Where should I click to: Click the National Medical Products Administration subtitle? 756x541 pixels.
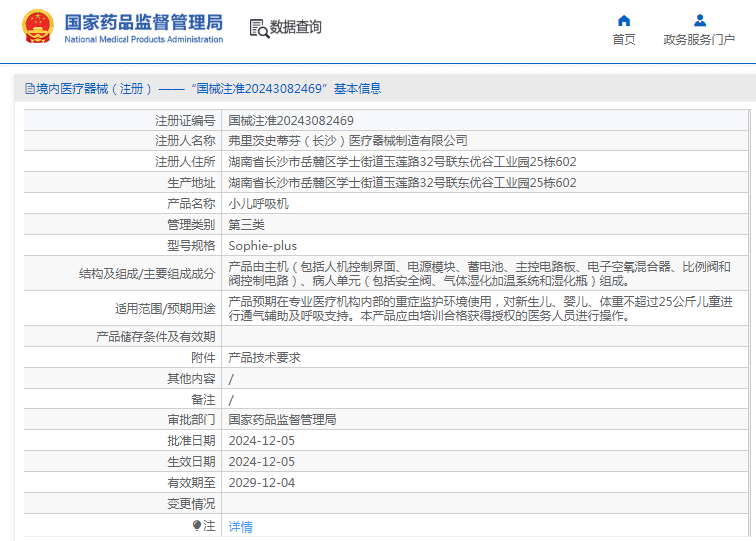click(x=143, y=39)
